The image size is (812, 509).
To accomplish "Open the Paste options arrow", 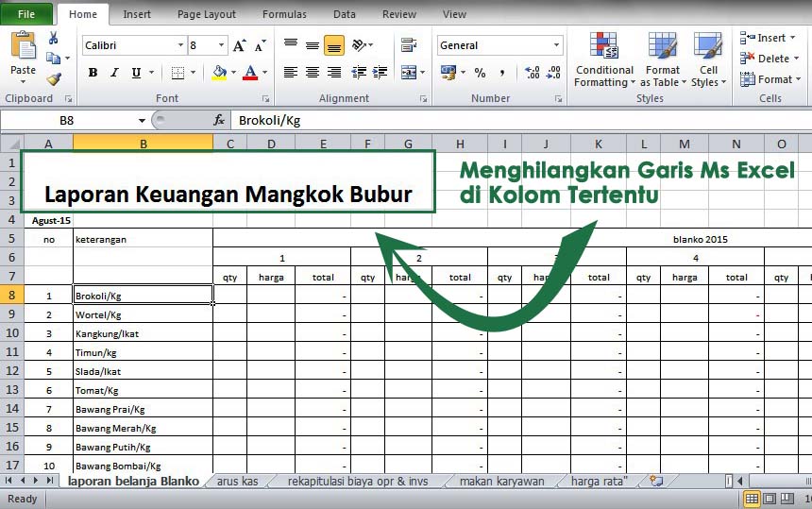I will point(23,82).
